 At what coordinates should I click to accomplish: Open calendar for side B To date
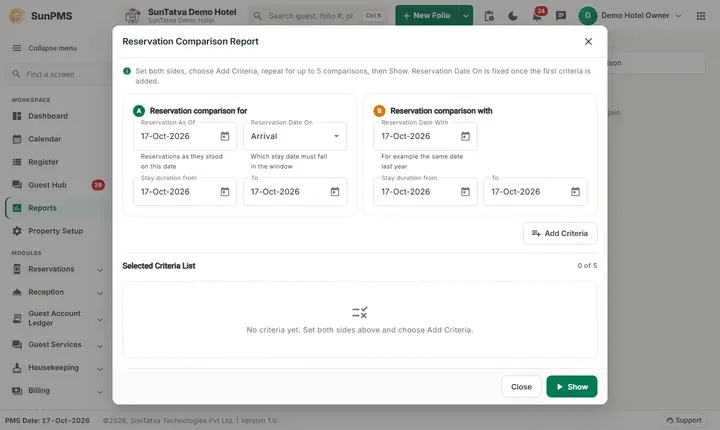tap(575, 192)
